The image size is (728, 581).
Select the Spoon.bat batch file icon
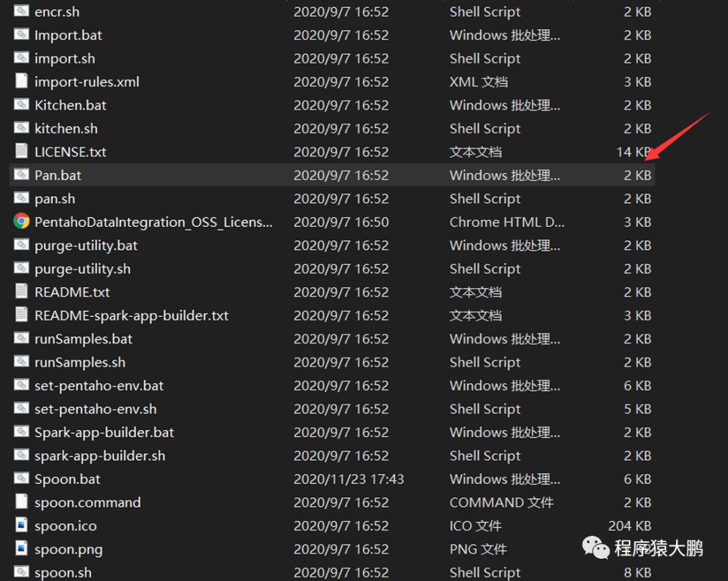pyautogui.click(x=22, y=479)
